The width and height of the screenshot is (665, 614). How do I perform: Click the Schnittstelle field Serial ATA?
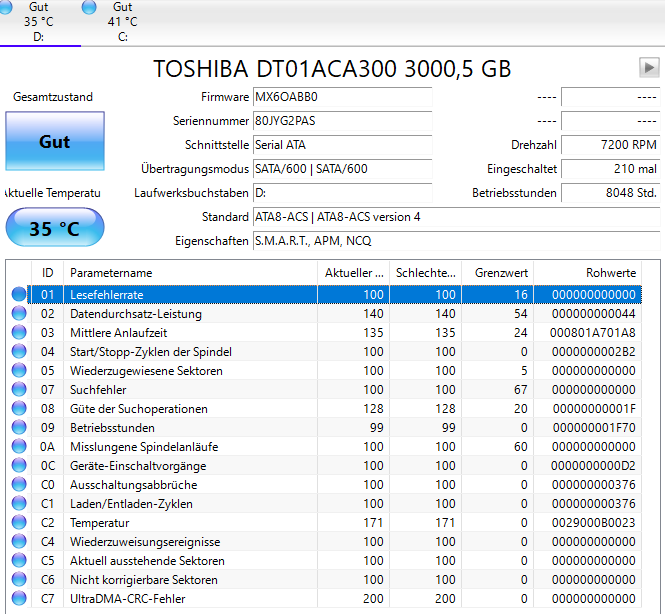(342, 145)
